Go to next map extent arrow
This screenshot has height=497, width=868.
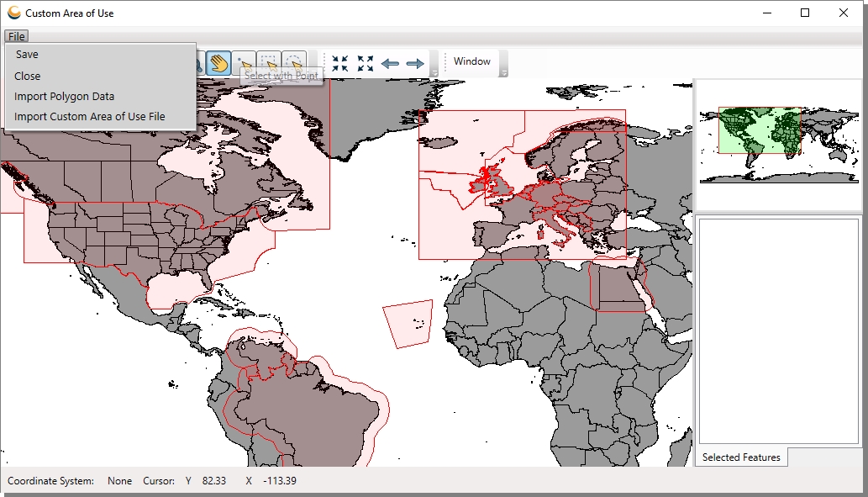point(415,63)
